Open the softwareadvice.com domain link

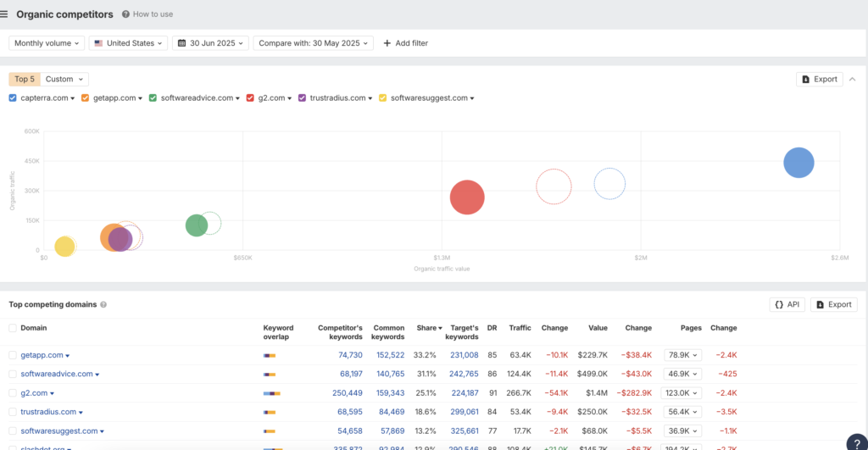click(56, 374)
